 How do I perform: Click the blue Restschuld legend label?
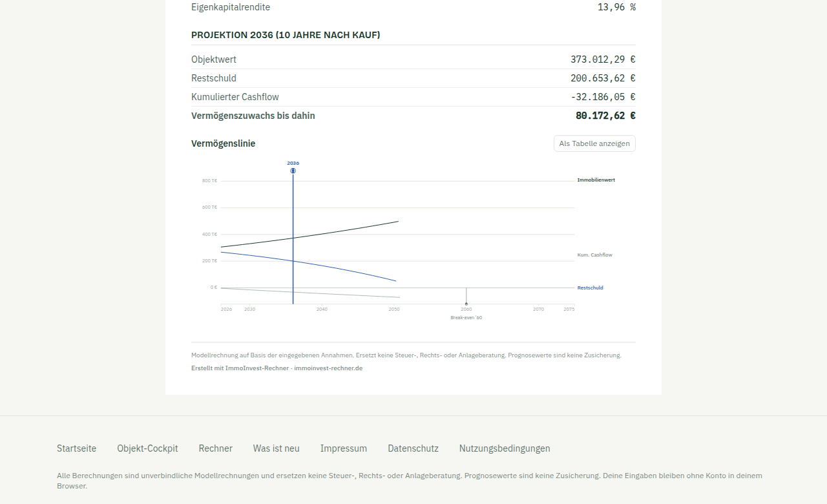pos(591,288)
